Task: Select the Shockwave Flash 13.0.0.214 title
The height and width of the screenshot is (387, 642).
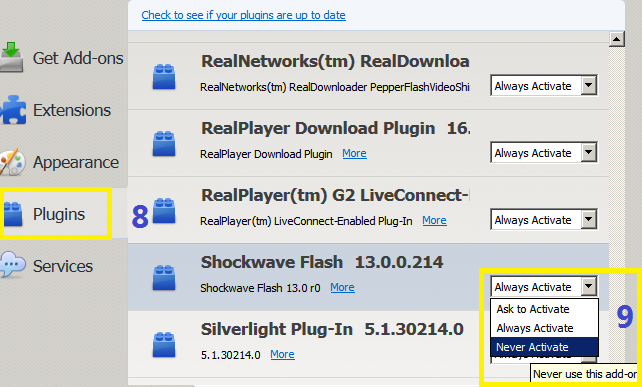Action: 322,262
